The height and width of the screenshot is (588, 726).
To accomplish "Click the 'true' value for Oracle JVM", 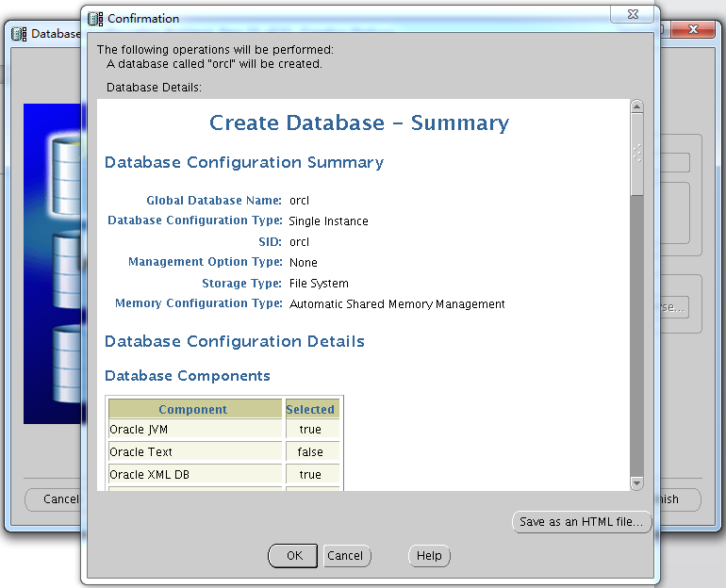I will (x=310, y=430).
